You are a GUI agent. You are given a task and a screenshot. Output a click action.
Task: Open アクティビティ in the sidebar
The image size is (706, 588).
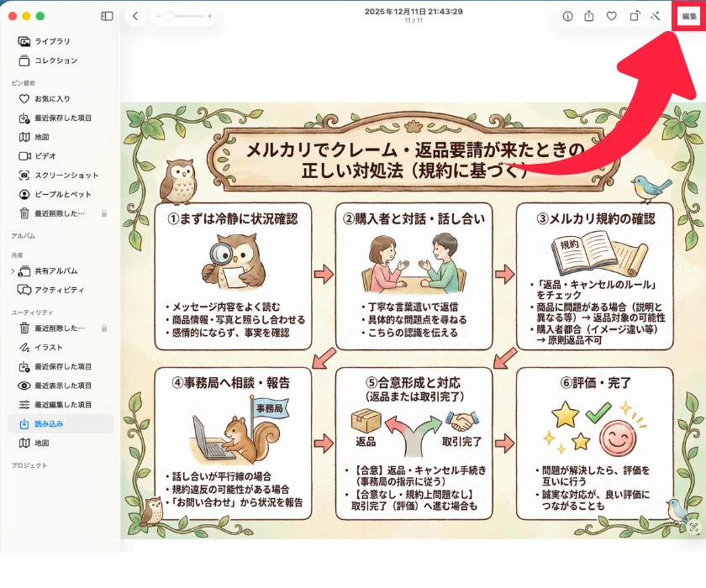point(61,290)
